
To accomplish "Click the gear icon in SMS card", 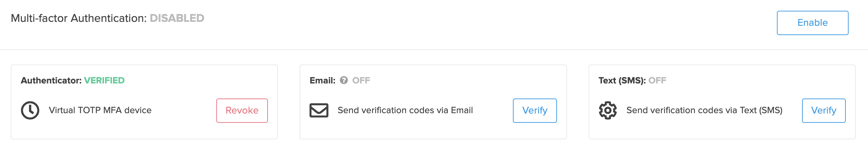I will pyautogui.click(x=608, y=110).
